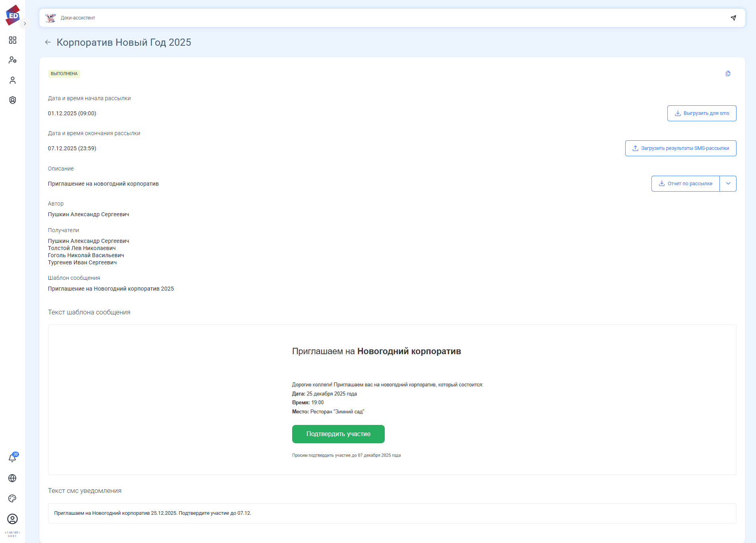Download the Отчет по рассылке report
This screenshot has width=756, height=543.
coord(685,184)
